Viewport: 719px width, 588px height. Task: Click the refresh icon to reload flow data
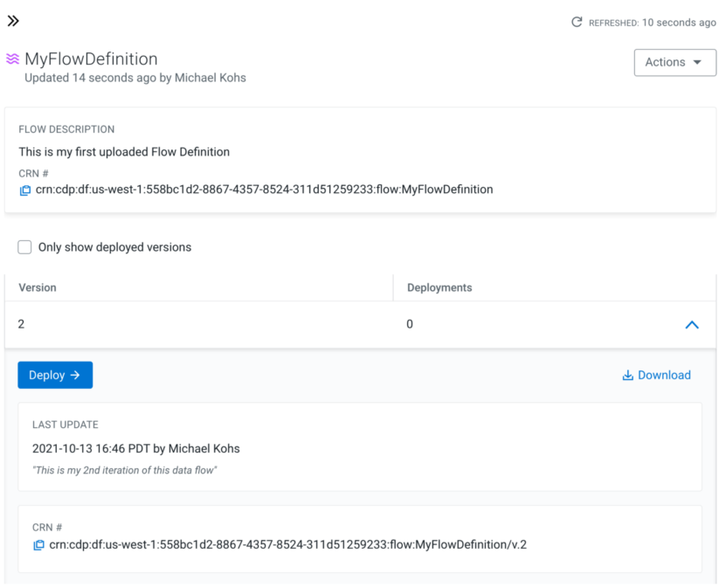point(577,23)
